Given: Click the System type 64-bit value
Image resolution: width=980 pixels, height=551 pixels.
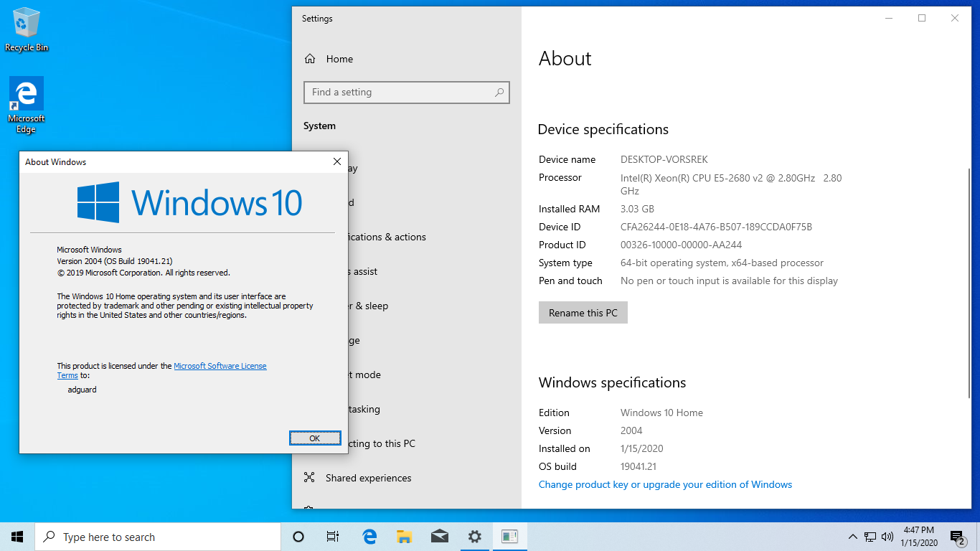Looking at the screenshot, I should (x=722, y=263).
